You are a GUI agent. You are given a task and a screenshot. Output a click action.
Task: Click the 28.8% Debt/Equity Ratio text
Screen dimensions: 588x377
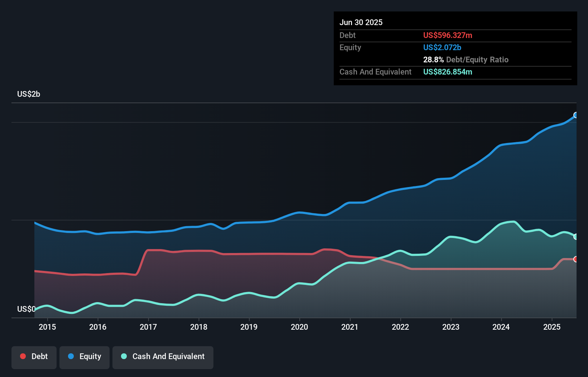coord(466,59)
